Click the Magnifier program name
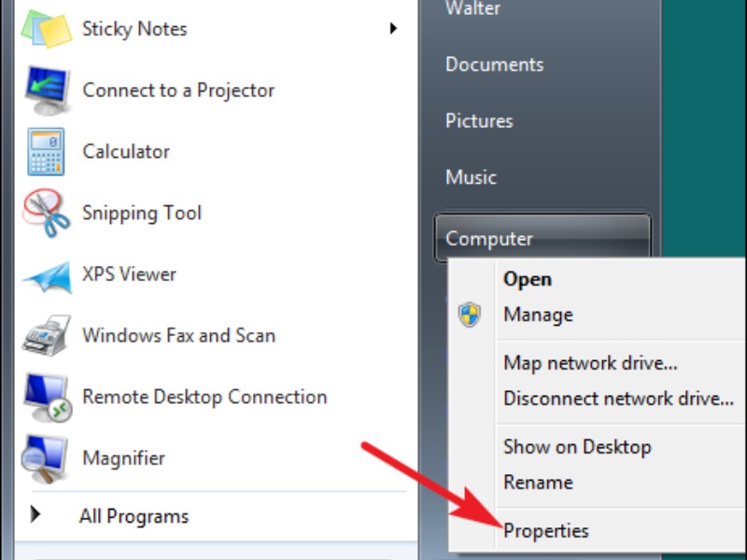The image size is (747, 560). [x=123, y=458]
